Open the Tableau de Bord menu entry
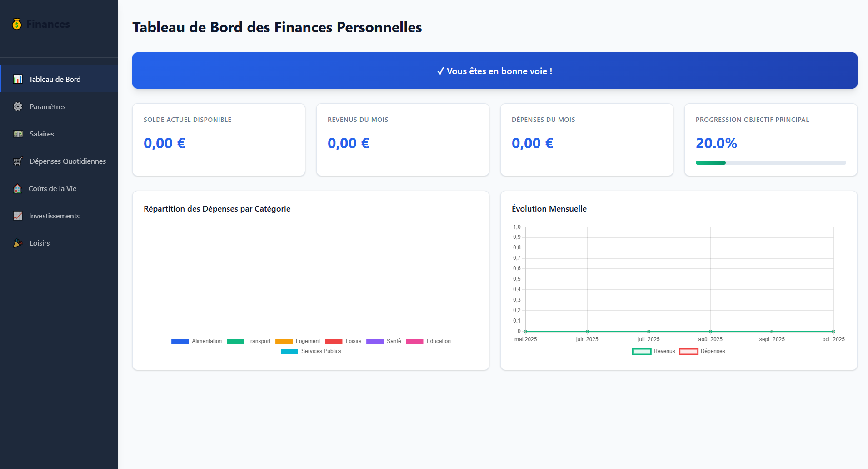This screenshot has height=469, width=868. [x=54, y=79]
